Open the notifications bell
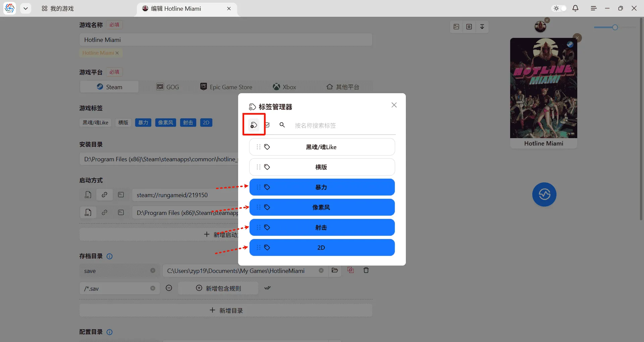Screen dimensions: 644x342 pos(576,8)
